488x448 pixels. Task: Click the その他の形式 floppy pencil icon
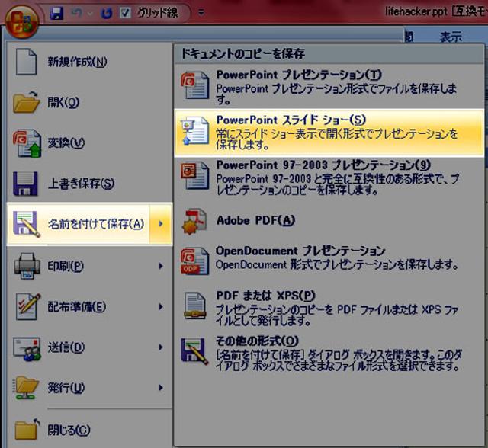[x=195, y=351]
